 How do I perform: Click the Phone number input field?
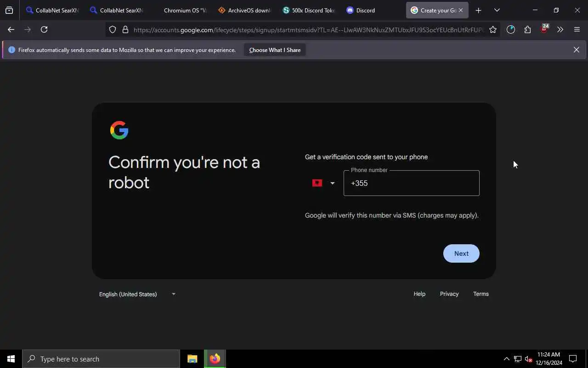pos(411,183)
